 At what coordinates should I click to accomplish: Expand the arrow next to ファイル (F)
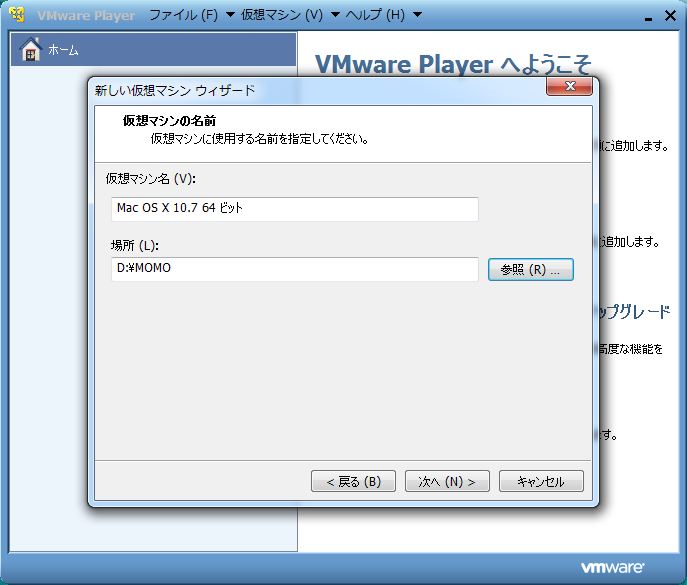coord(230,15)
